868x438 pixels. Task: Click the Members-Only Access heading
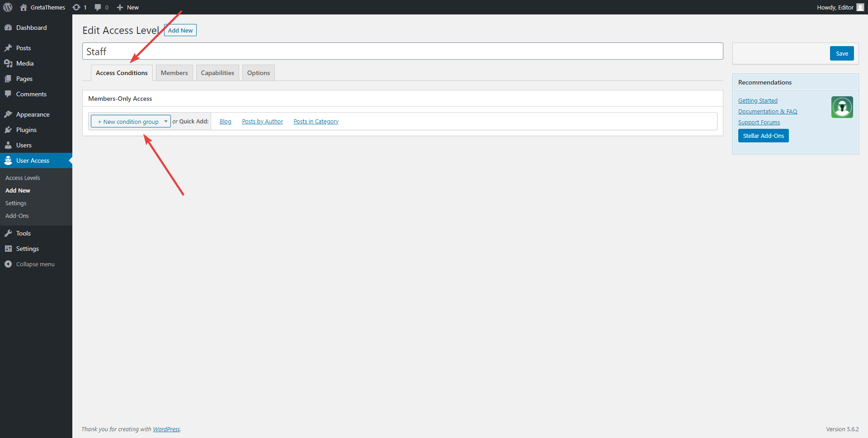point(120,99)
